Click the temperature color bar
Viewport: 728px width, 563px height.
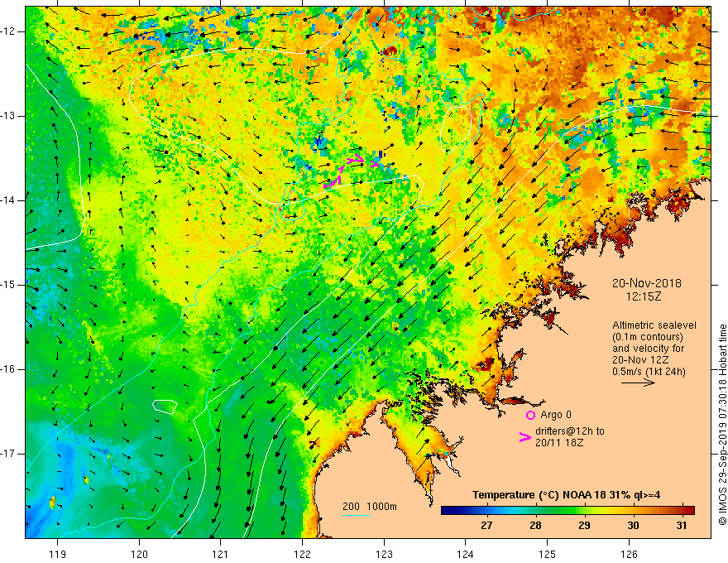[x=568, y=511]
